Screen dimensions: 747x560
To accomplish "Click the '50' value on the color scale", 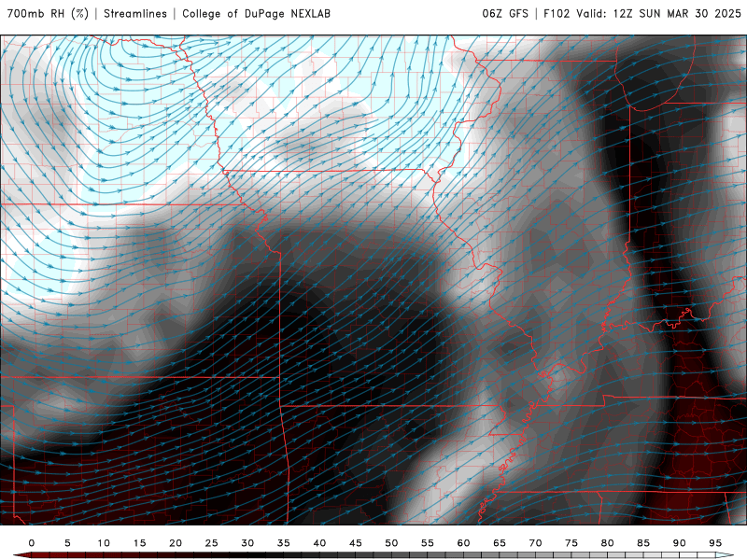I will 391,543.
